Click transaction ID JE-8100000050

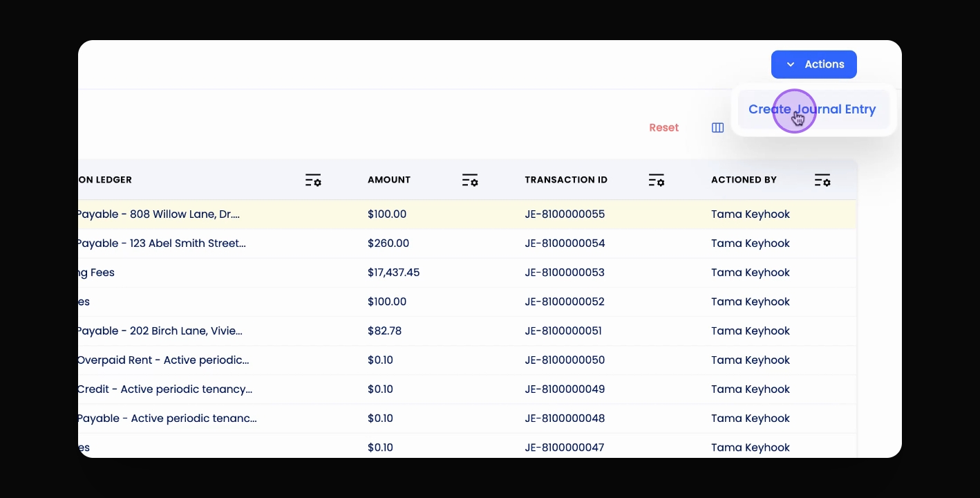[565, 360]
